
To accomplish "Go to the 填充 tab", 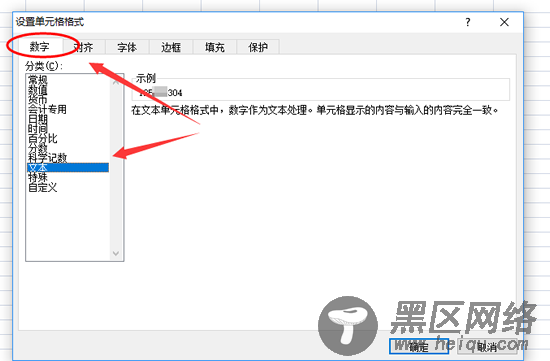I will click(215, 47).
